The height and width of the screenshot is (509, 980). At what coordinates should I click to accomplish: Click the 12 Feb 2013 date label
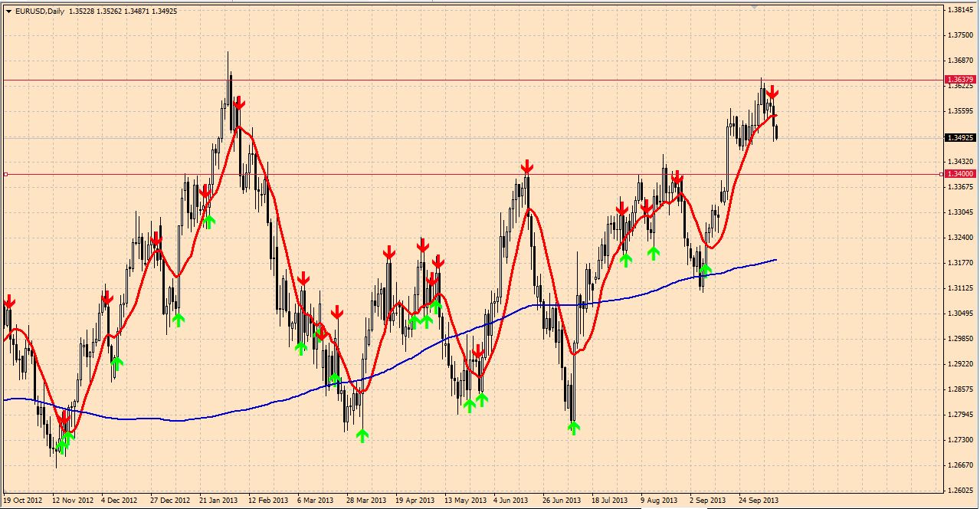pyautogui.click(x=268, y=501)
